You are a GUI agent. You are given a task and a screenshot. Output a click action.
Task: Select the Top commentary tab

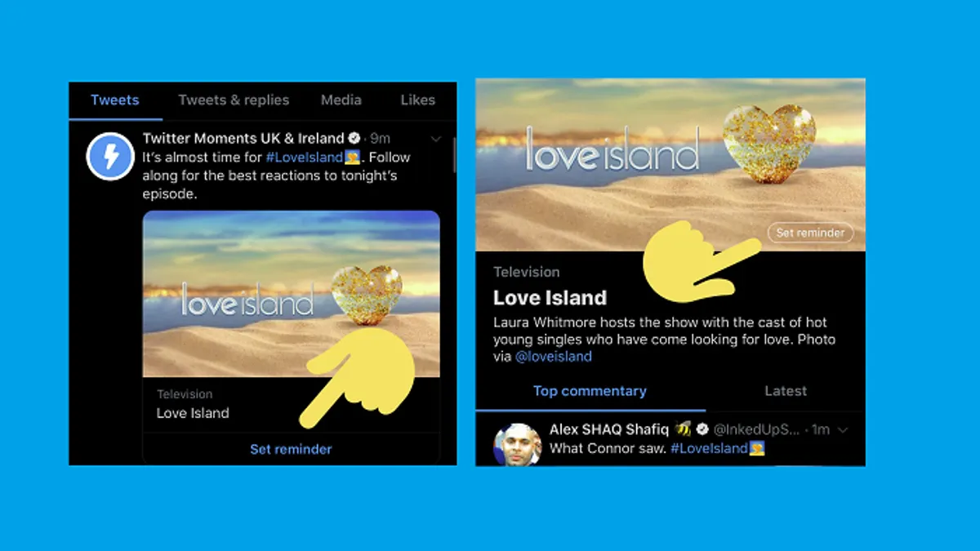[590, 391]
